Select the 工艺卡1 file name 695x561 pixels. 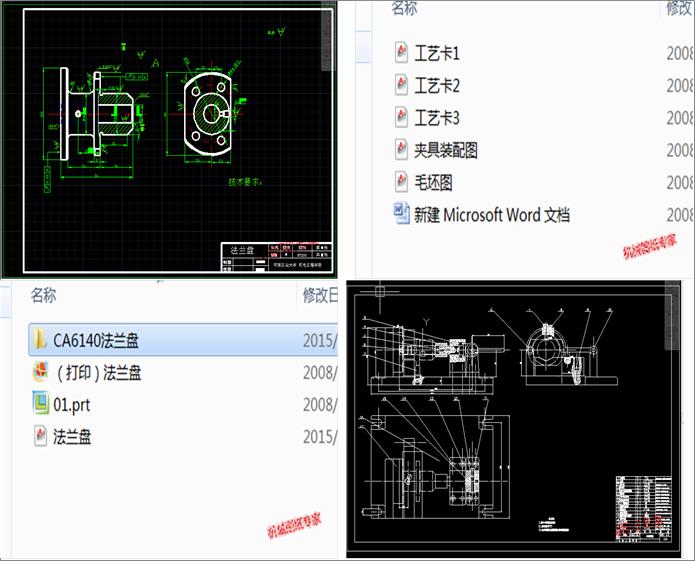click(x=437, y=54)
